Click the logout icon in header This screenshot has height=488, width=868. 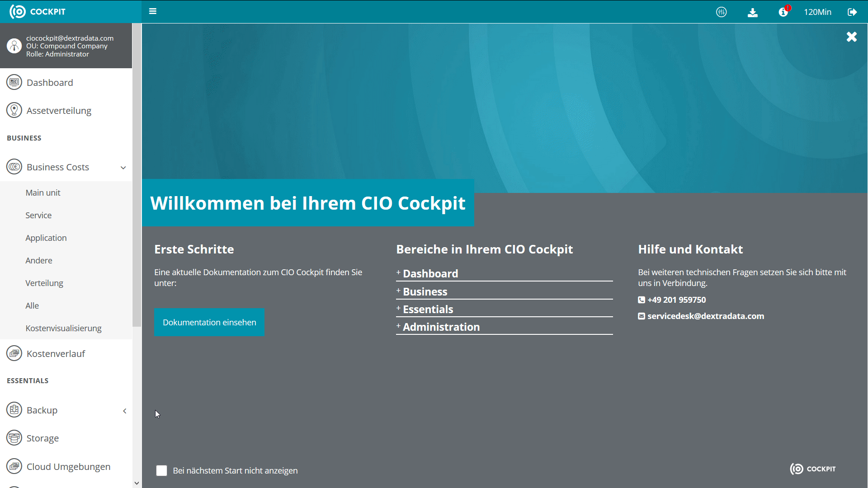click(x=852, y=12)
